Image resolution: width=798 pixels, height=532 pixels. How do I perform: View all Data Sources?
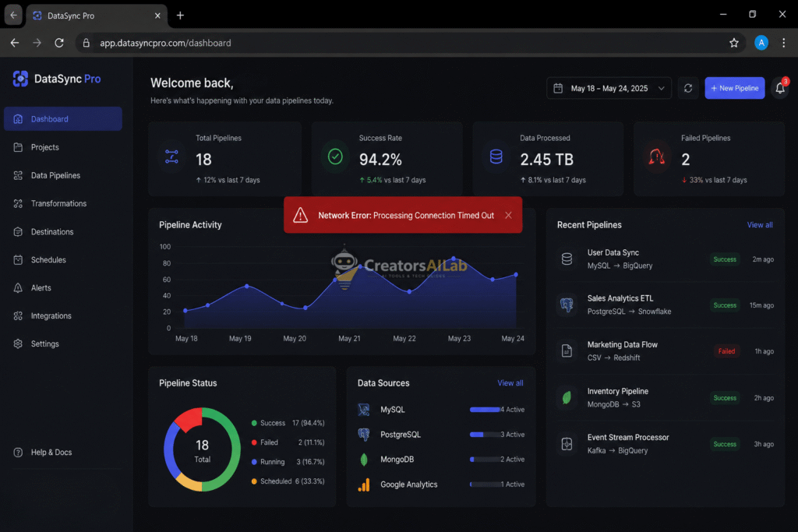[510, 383]
